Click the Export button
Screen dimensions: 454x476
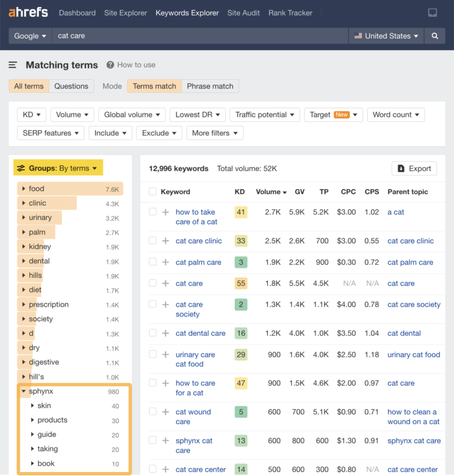click(x=414, y=168)
